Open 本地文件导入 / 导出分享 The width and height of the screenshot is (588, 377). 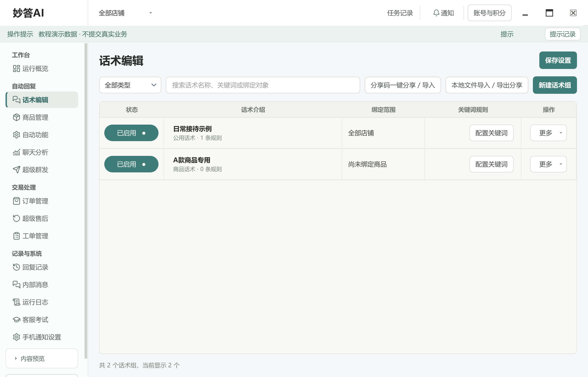[x=487, y=85]
